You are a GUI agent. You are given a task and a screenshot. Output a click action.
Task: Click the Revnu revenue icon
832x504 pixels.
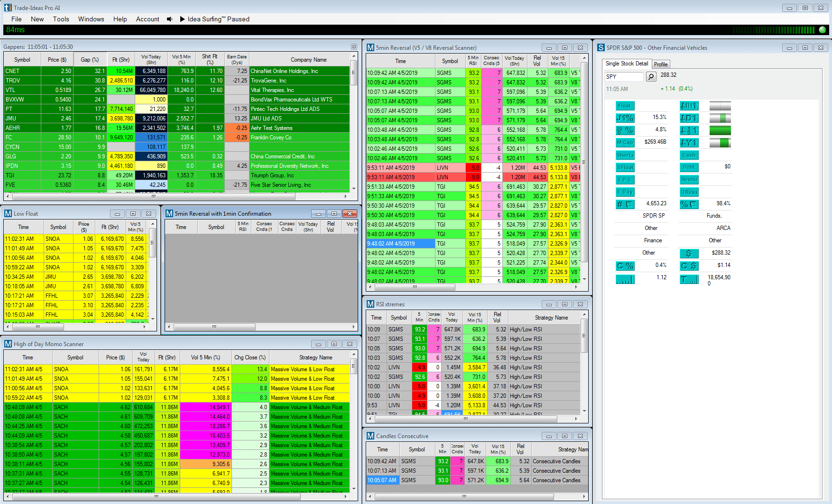click(x=689, y=180)
